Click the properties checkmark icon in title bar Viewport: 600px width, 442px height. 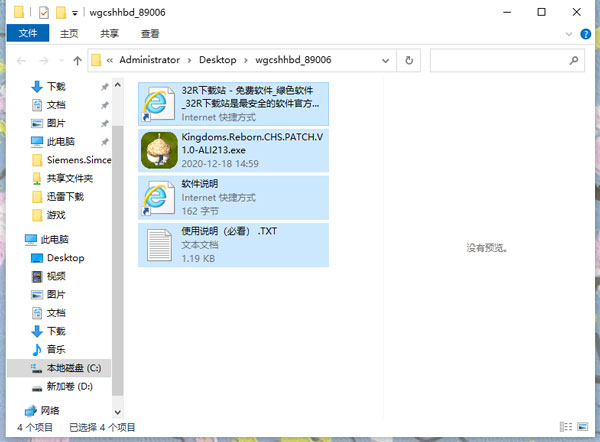[42, 12]
